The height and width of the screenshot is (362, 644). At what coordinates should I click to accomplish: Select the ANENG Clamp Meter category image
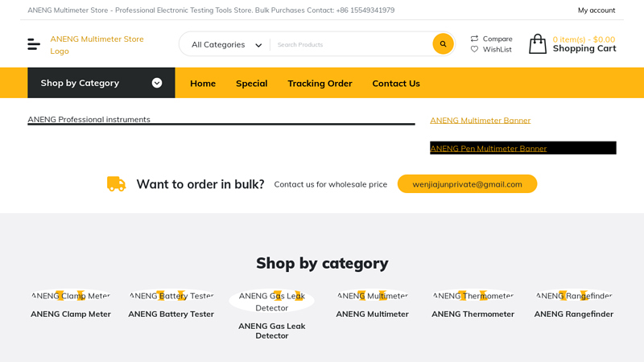coord(71,296)
